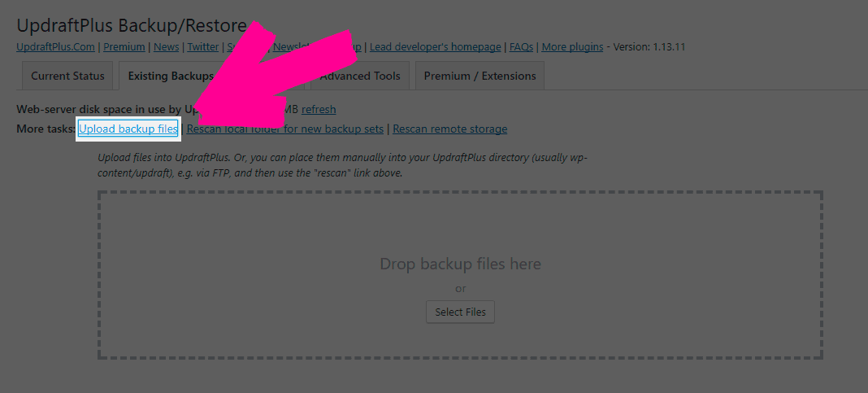Click the Drop backup files here area
Viewport: 868px width, 393px height.
[460, 264]
